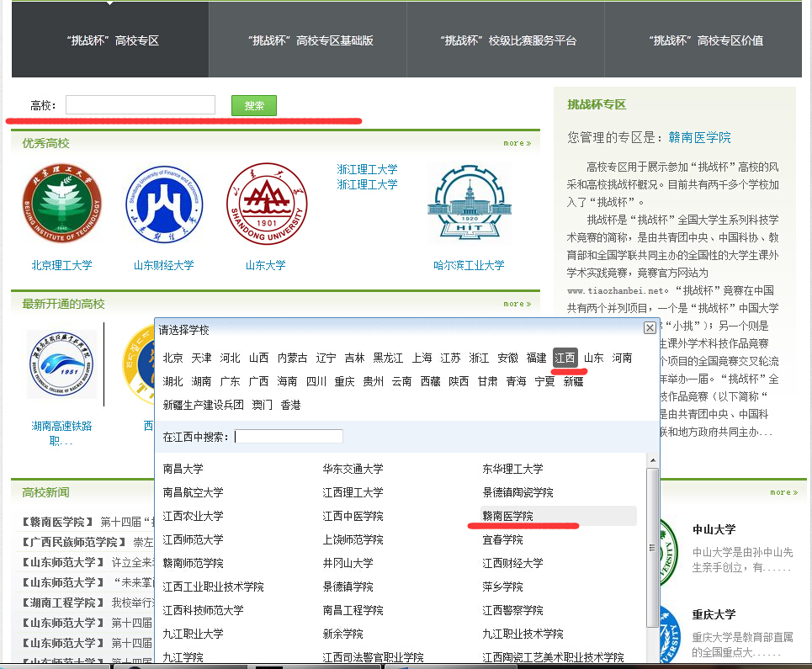Select 四川 province in school dialog
The image size is (812, 669).
point(316,381)
